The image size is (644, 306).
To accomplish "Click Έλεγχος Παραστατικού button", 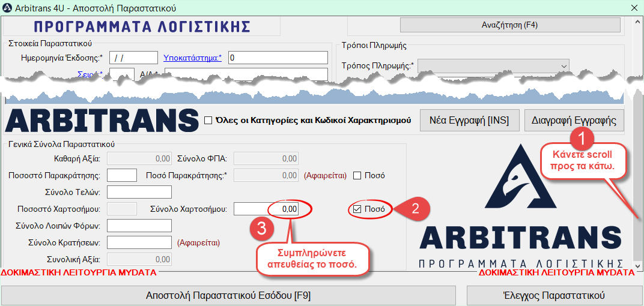I will pos(554,296).
